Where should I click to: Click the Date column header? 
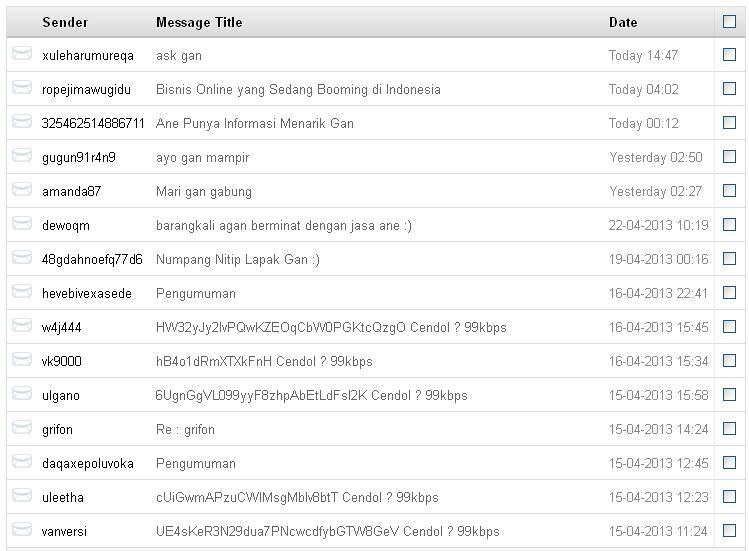(x=623, y=22)
